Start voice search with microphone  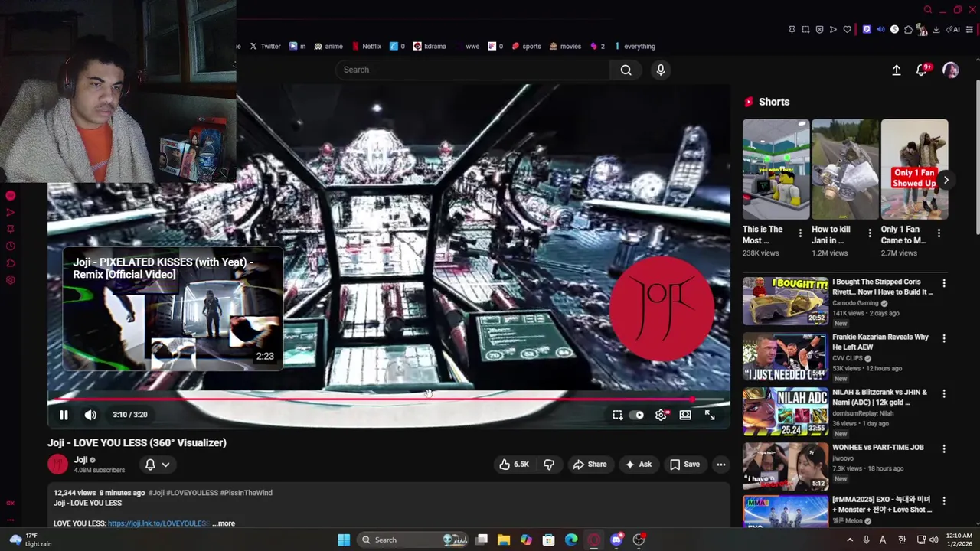click(661, 70)
